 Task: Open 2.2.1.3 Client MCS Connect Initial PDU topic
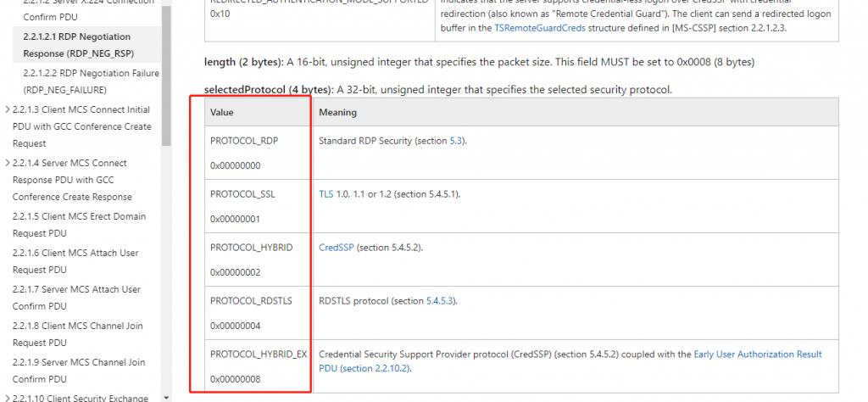tap(81, 126)
